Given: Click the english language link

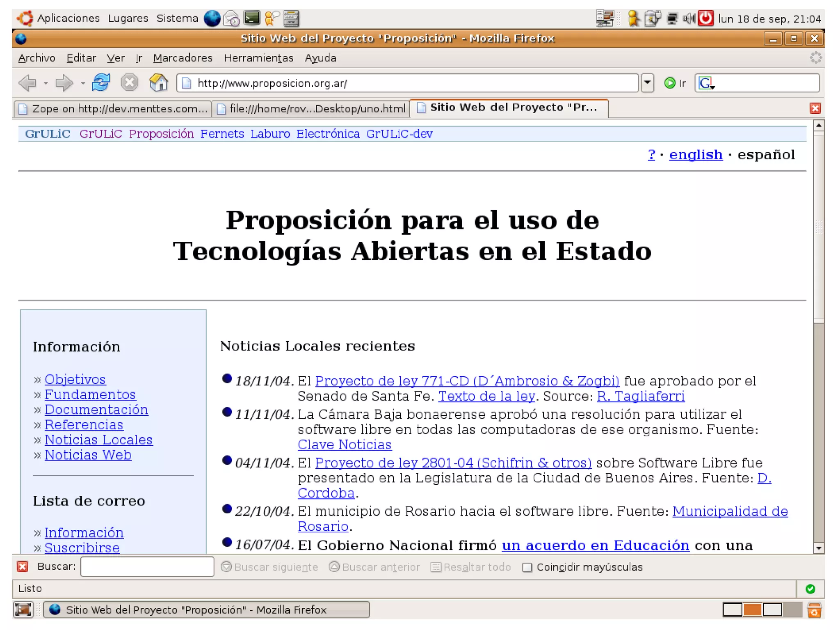Looking at the screenshot, I should pyautogui.click(x=696, y=155).
